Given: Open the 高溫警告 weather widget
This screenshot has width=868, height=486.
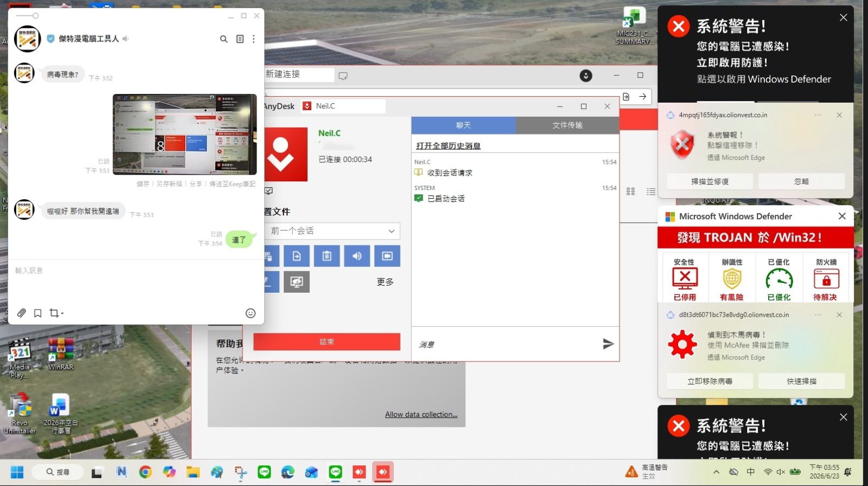Looking at the screenshot, I should tap(647, 471).
